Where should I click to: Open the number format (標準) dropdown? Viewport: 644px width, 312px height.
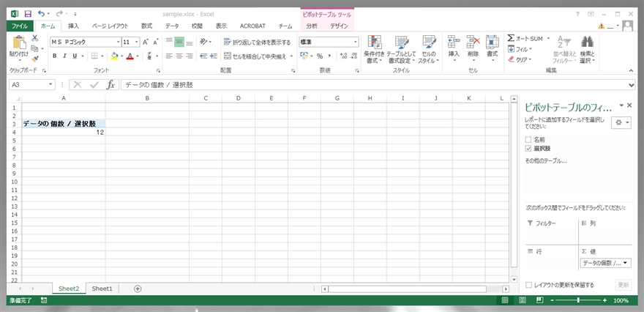coord(355,42)
